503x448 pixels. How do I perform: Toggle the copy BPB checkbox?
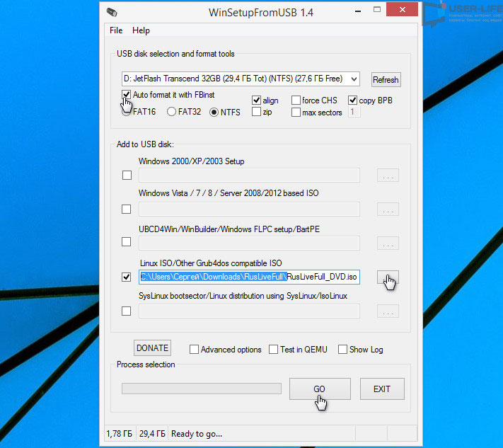[352, 100]
